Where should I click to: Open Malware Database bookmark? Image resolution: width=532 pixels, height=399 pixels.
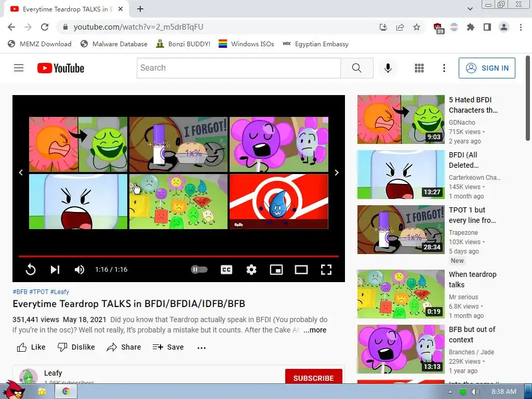click(114, 44)
